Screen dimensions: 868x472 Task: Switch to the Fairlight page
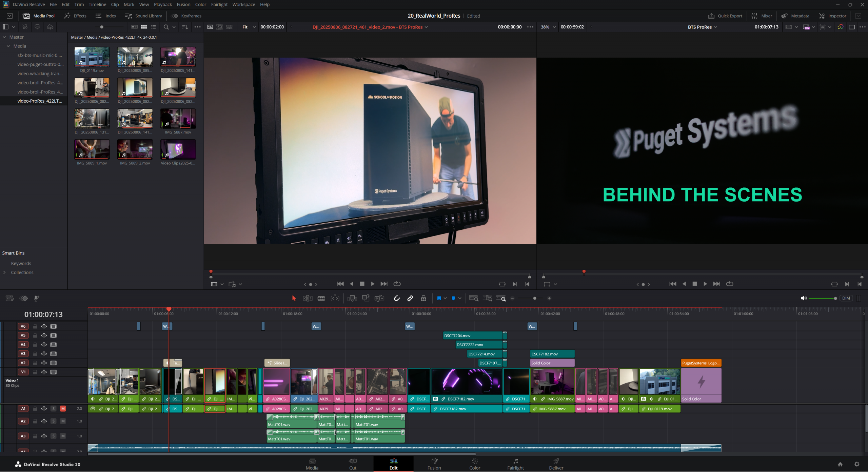[515, 464]
